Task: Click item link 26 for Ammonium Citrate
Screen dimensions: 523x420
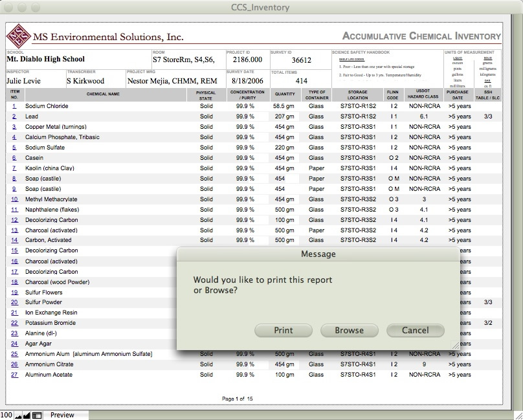Action: (14, 364)
